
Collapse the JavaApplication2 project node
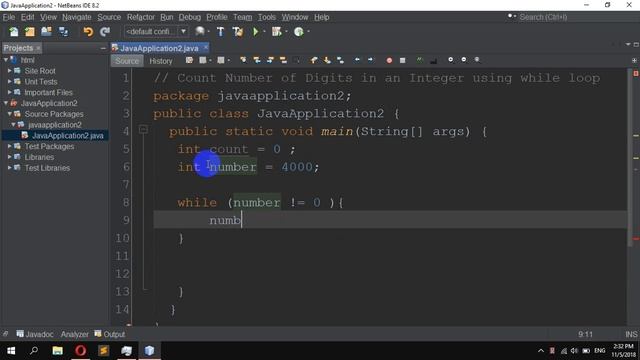(6, 103)
